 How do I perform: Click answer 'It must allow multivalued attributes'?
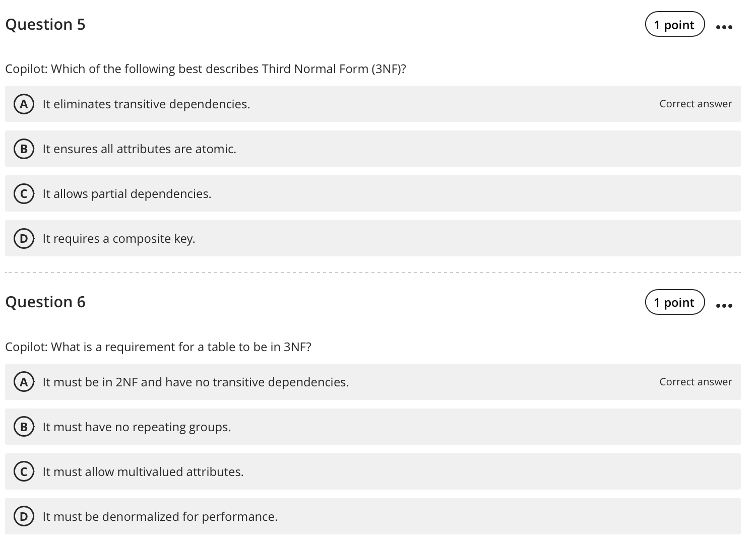pyautogui.click(x=143, y=471)
